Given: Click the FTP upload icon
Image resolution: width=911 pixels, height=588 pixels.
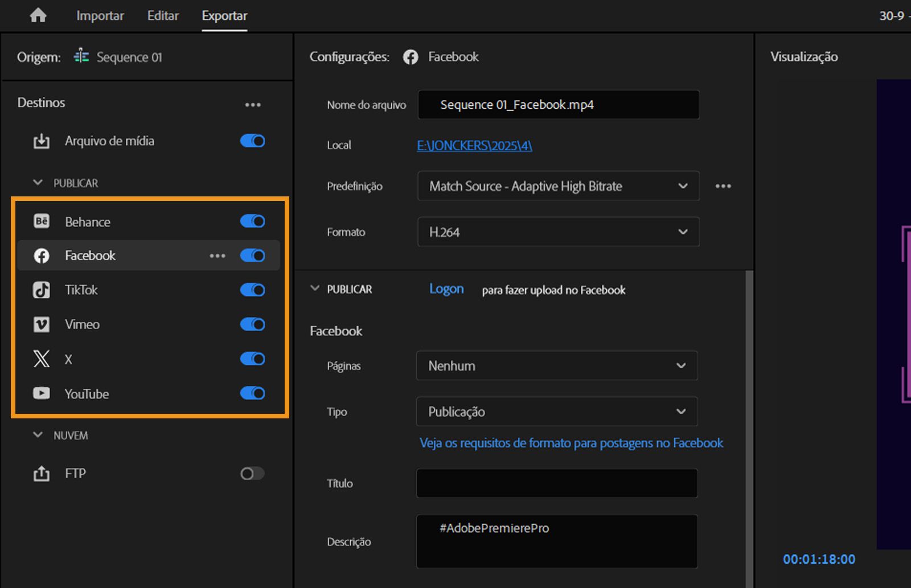Looking at the screenshot, I should coord(40,473).
